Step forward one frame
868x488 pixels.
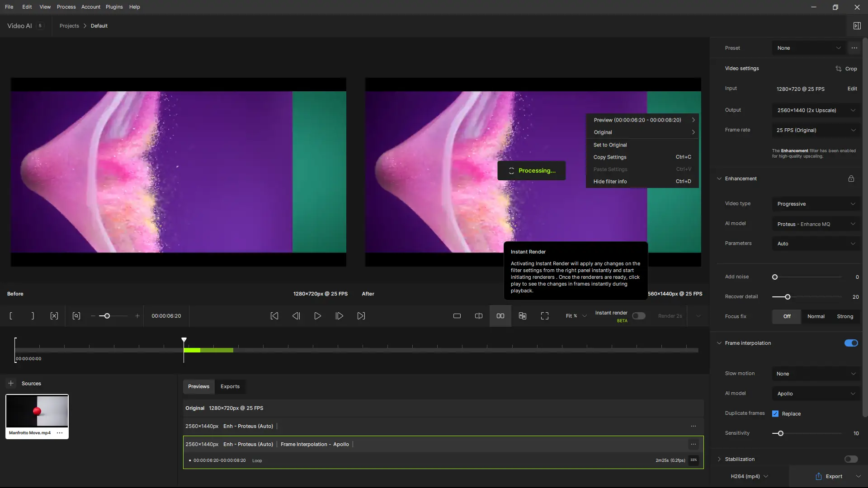pos(340,316)
